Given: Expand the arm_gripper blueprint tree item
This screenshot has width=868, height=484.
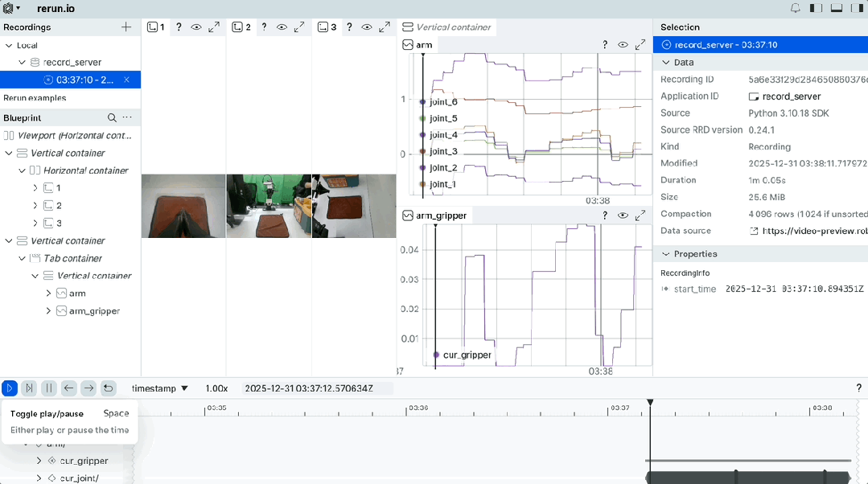Looking at the screenshot, I should 48,311.
